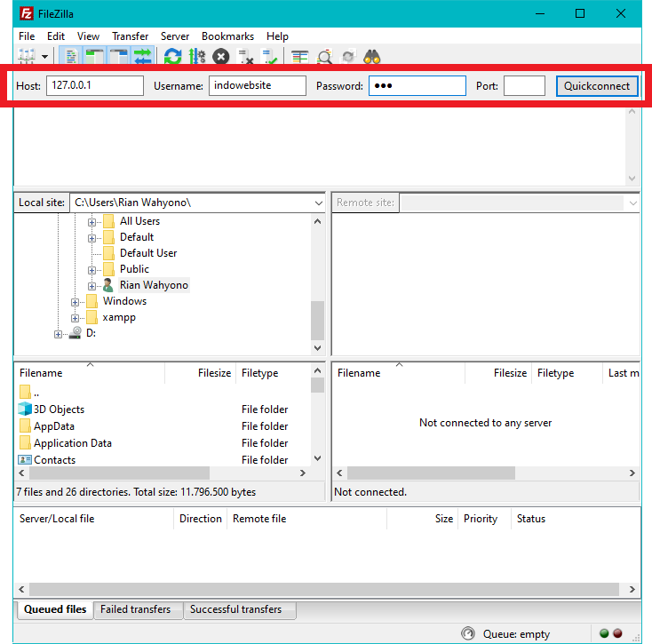
Task: Open the View menu
Action: [x=88, y=36]
